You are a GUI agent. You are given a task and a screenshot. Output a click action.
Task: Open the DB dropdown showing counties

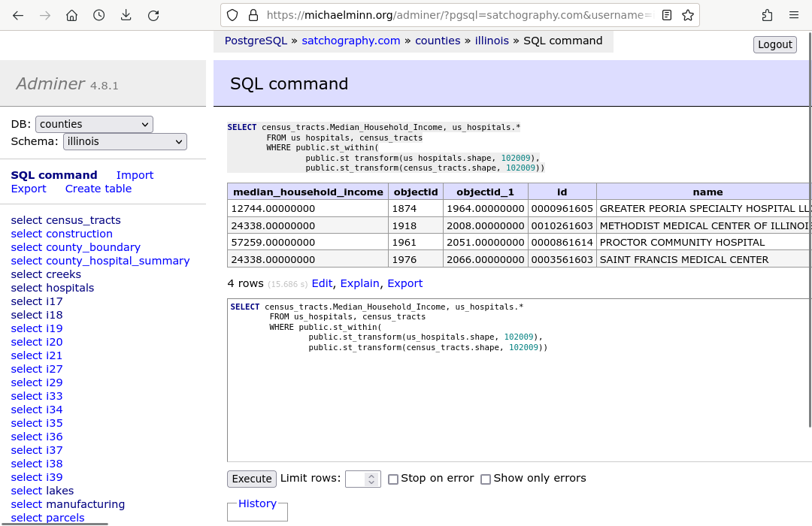pos(93,124)
